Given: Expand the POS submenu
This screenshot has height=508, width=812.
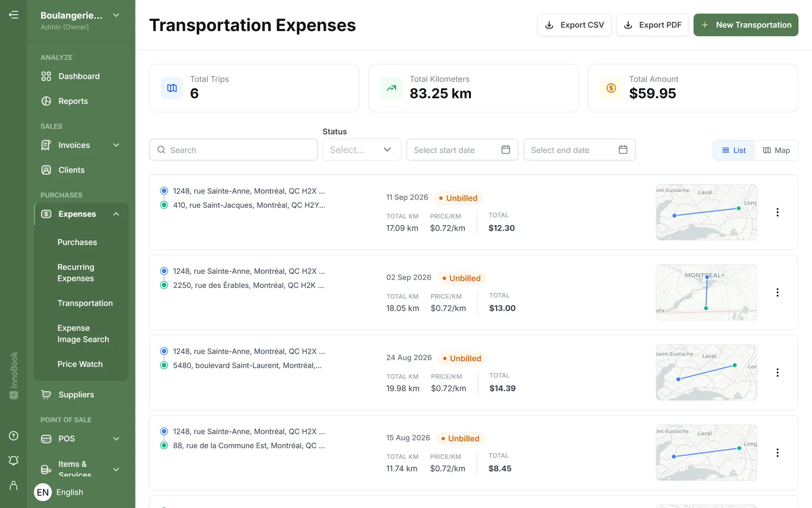Looking at the screenshot, I should (x=116, y=439).
